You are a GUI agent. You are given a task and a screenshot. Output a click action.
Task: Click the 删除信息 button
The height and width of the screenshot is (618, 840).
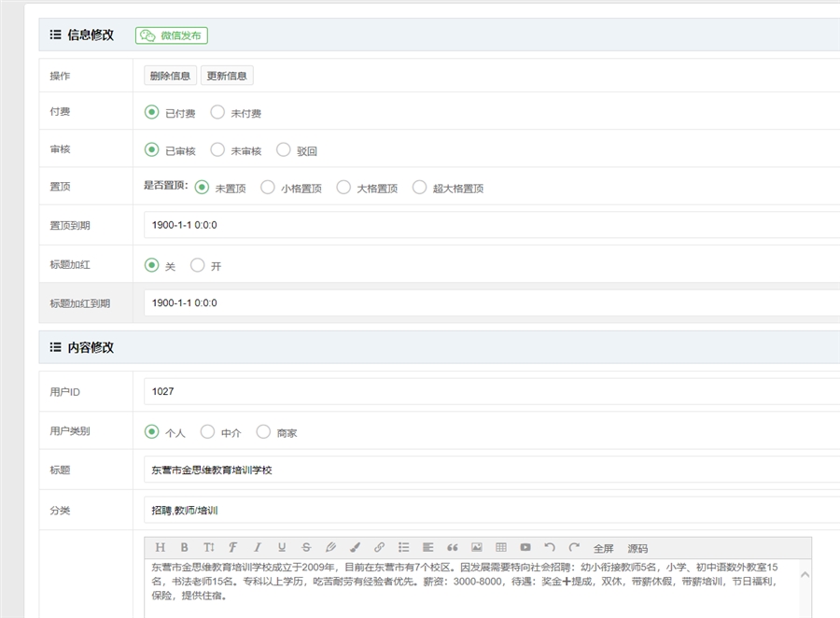170,77
